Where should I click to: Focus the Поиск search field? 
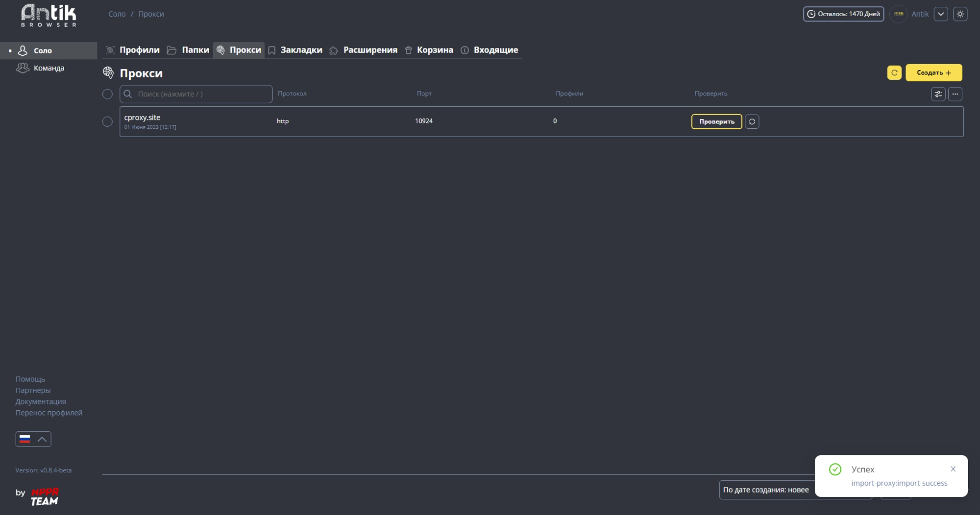[196, 94]
